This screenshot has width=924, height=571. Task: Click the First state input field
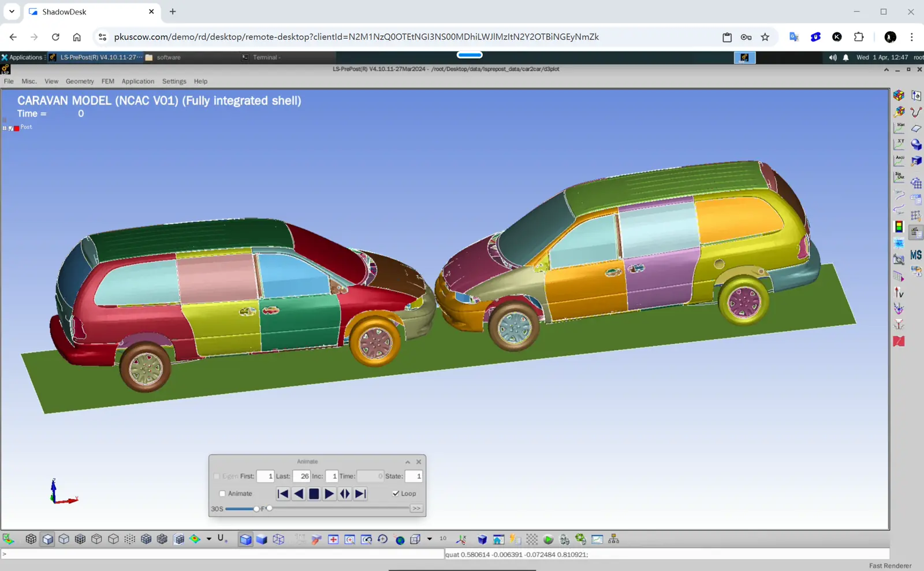pyautogui.click(x=265, y=476)
